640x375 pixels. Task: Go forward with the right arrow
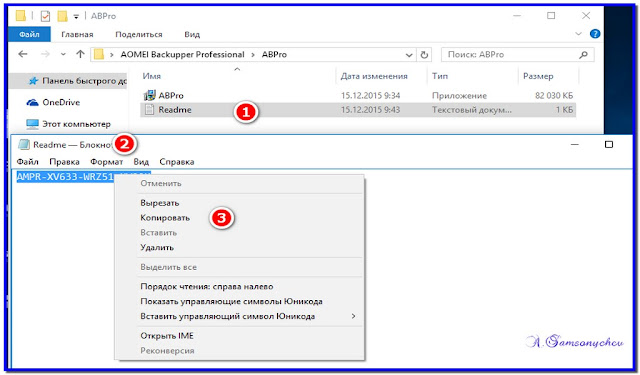[45, 54]
